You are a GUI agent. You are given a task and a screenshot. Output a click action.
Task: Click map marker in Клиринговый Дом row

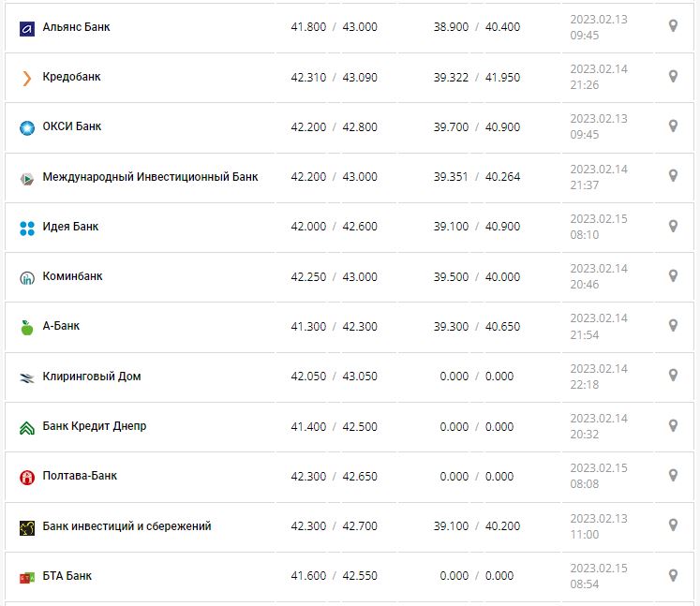pyautogui.click(x=673, y=376)
